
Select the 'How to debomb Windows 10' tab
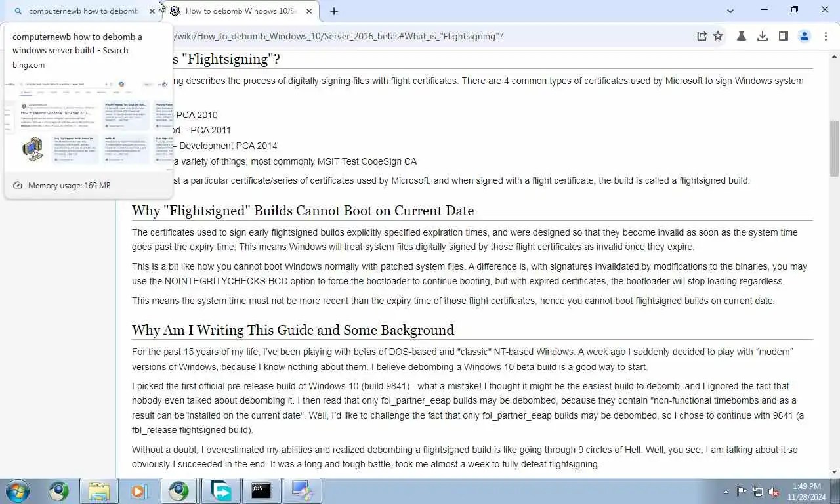point(240,10)
